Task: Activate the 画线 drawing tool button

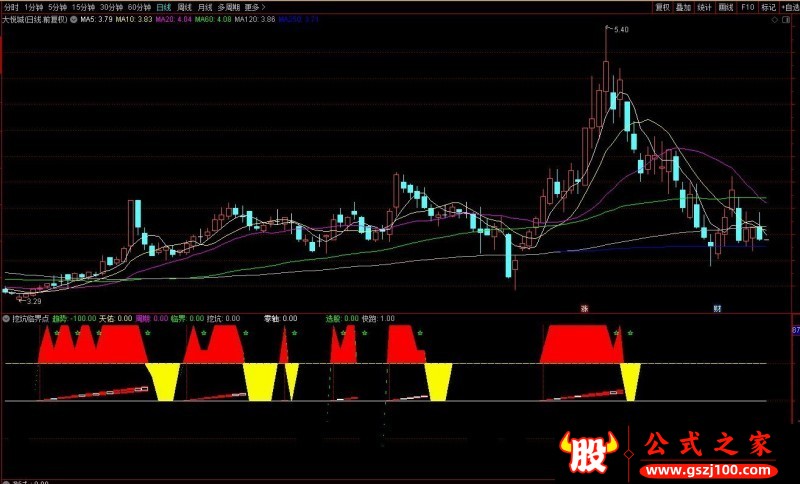Action: tap(726, 7)
